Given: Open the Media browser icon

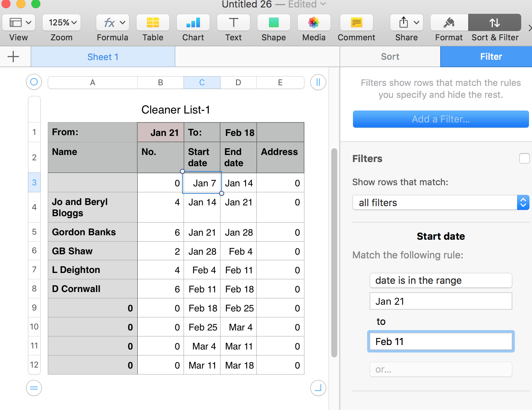Looking at the screenshot, I should 314,23.
